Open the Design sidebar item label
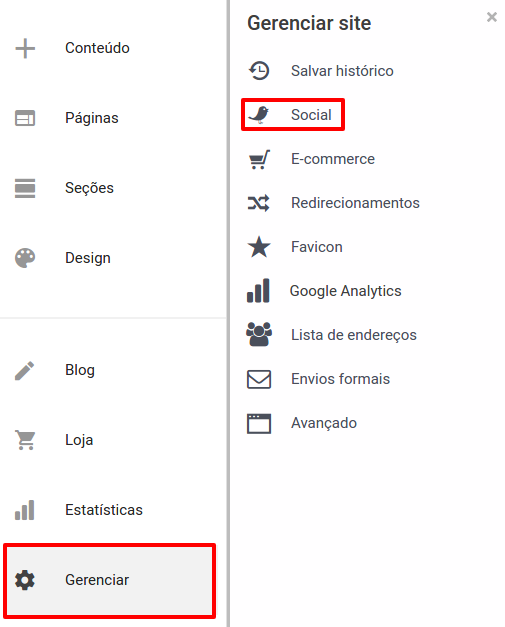This screenshot has height=627, width=505. click(88, 258)
